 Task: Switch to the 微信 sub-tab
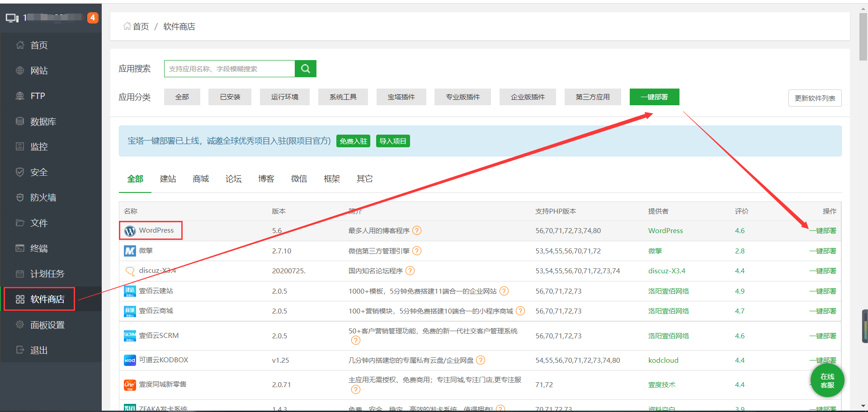click(x=299, y=179)
